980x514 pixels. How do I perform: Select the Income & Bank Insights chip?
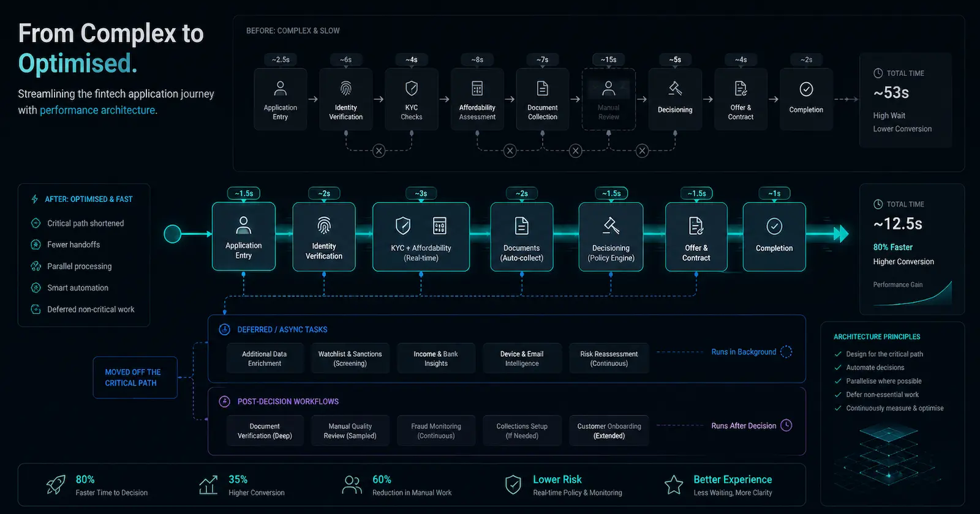tap(436, 359)
